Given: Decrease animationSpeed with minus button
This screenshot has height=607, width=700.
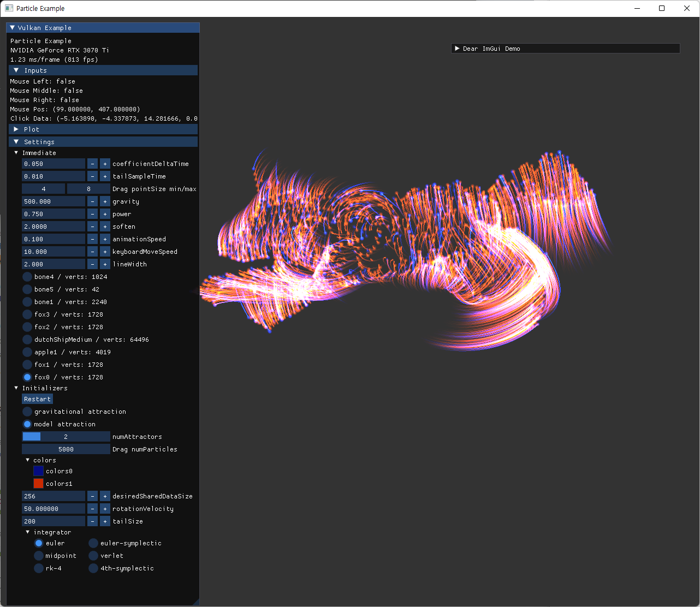Looking at the screenshot, I should pos(92,239).
